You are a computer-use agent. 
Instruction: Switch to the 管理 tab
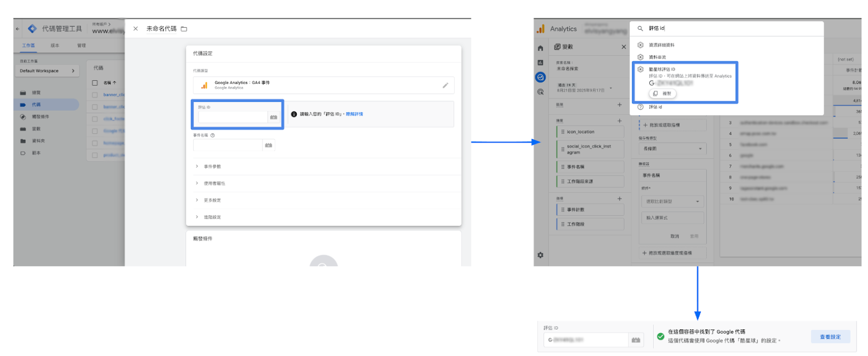click(x=81, y=46)
